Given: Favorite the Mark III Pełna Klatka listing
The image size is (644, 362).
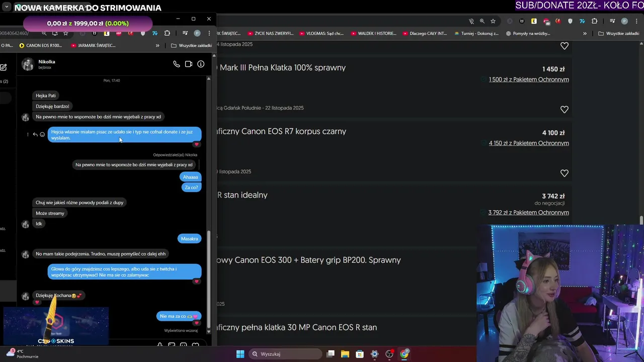Looking at the screenshot, I should [x=565, y=110].
